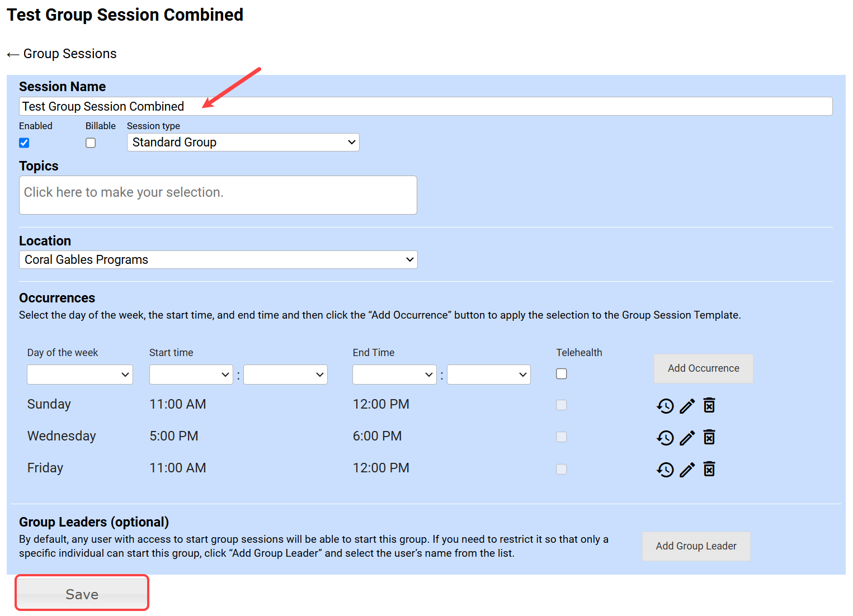853x616 pixels.
Task: Tick the Telehealth checkbox for new occurrence
Action: [x=562, y=374]
